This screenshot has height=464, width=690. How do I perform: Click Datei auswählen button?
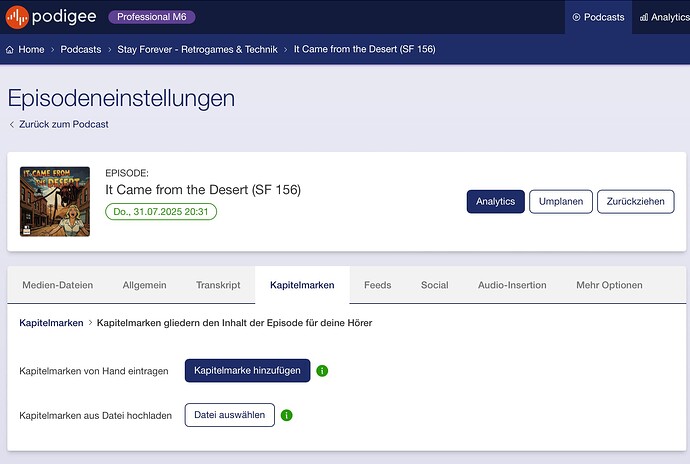[x=230, y=415]
